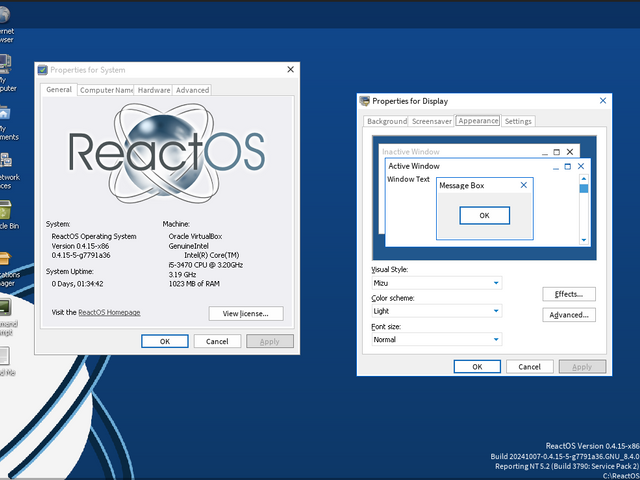Click OK in Properties for Display
The image size is (640, 480).
point(477,367)
